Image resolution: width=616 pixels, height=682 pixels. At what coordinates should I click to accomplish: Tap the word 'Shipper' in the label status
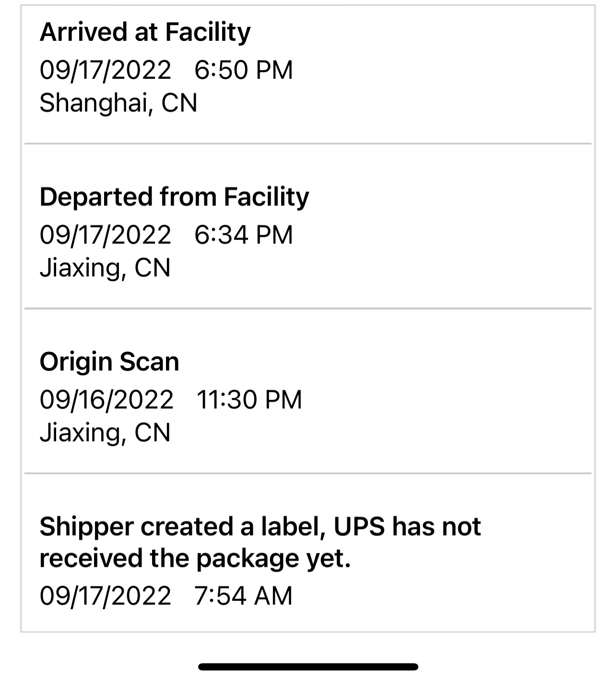[86, 526]
